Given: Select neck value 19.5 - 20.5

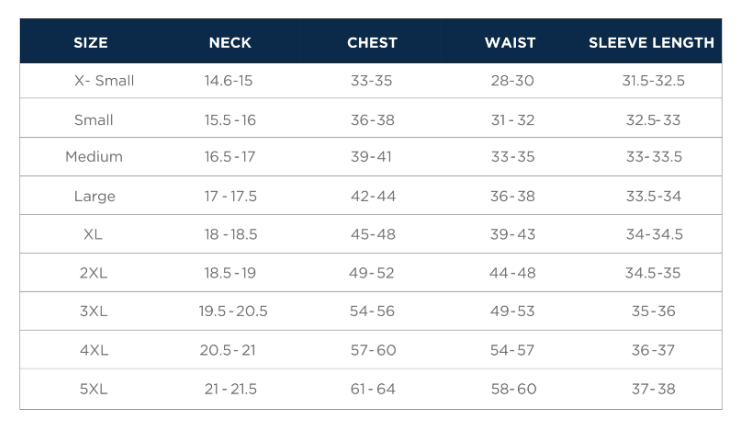Looking at the screenshot, I should pos(233,311).
